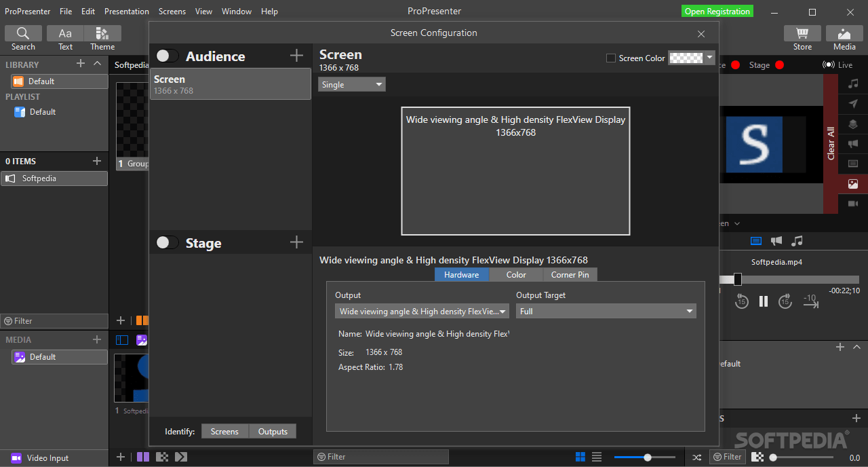Enable the Stage screen toggle

167,243
